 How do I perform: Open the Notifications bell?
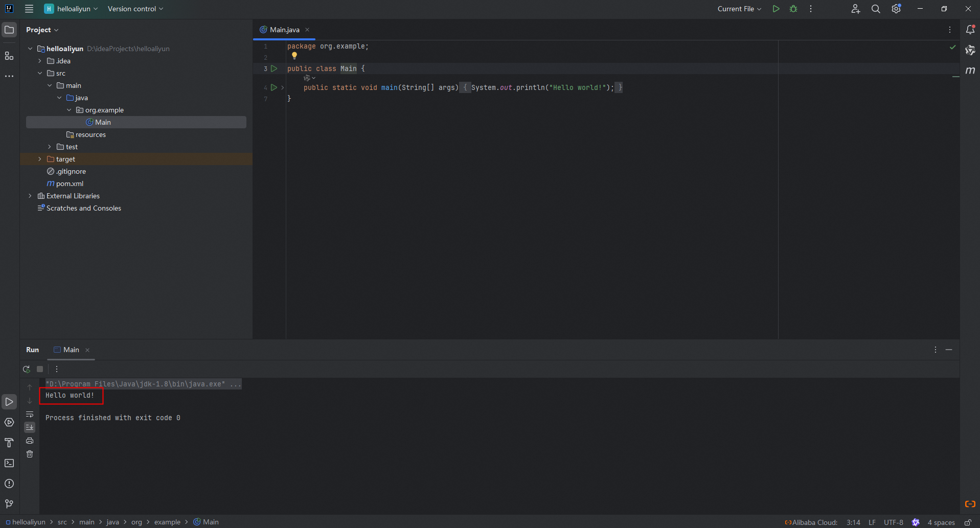pyautogui.click(x=970, y=30)
